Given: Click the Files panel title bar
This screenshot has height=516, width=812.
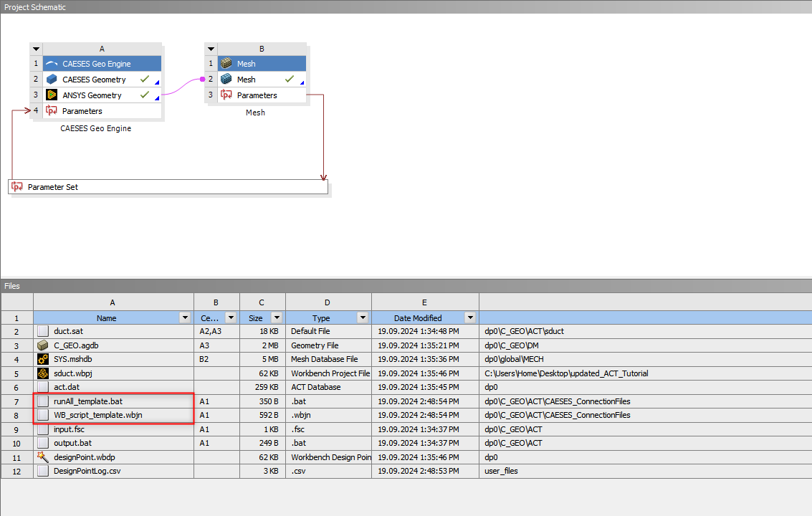Looking at the screenshot, I should [x=406, y=286].
